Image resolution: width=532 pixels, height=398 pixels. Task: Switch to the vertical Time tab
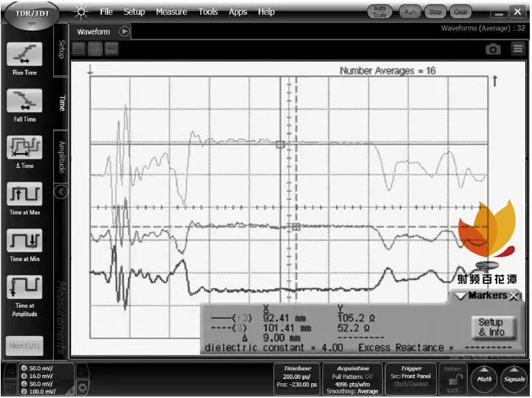(61, 103)
